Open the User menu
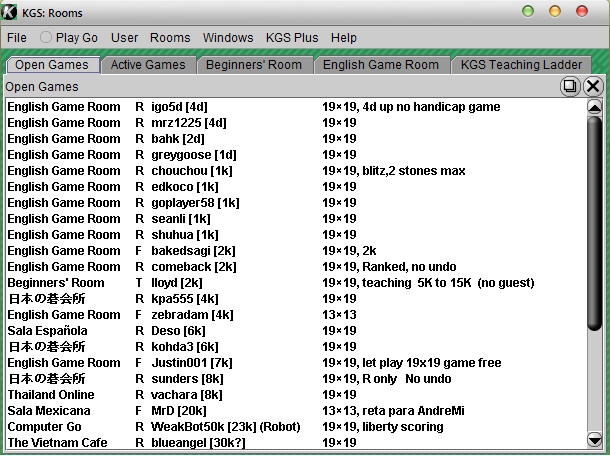This screenshot has height=456, width=610. click(124, 38)
